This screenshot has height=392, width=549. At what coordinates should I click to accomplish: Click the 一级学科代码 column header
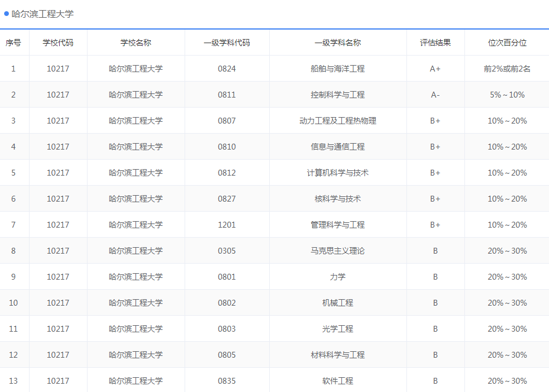click(x=228, y=42)
